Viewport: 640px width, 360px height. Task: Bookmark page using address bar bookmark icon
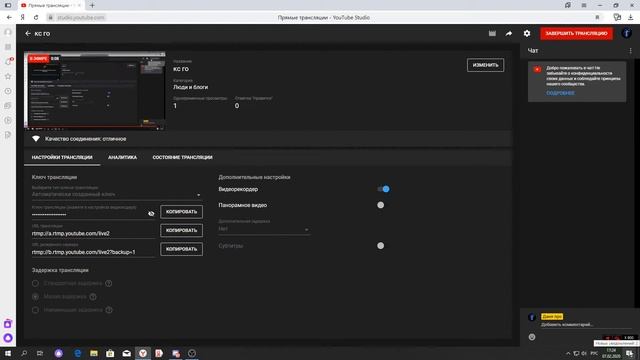pyautogui.click(x=597, y=18)
